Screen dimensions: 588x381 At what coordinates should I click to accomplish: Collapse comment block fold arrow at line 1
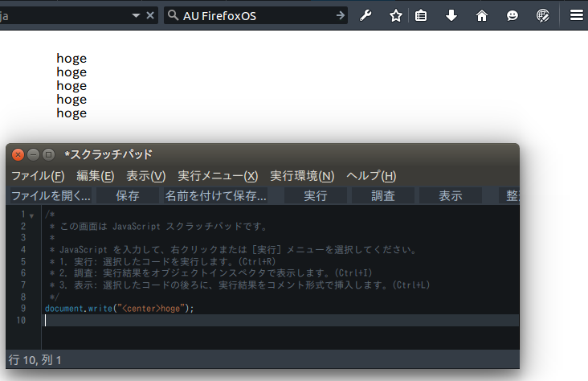32,216
